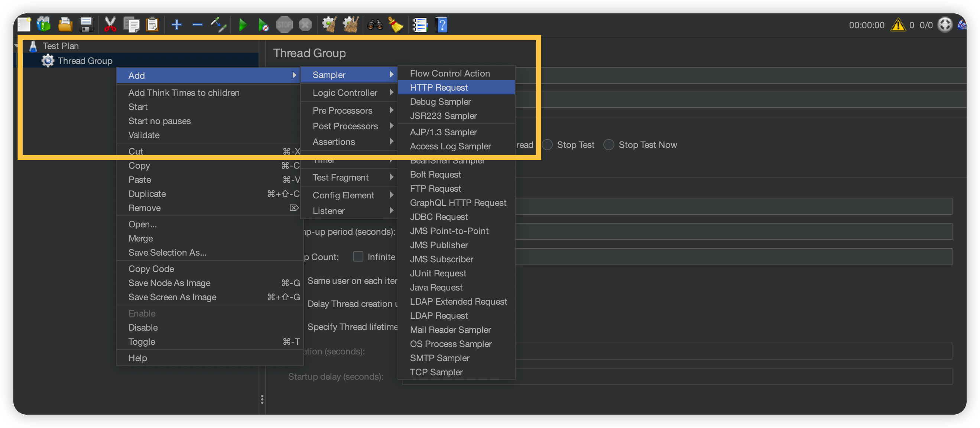Click the broom Reset Search icon

point(396,25)
